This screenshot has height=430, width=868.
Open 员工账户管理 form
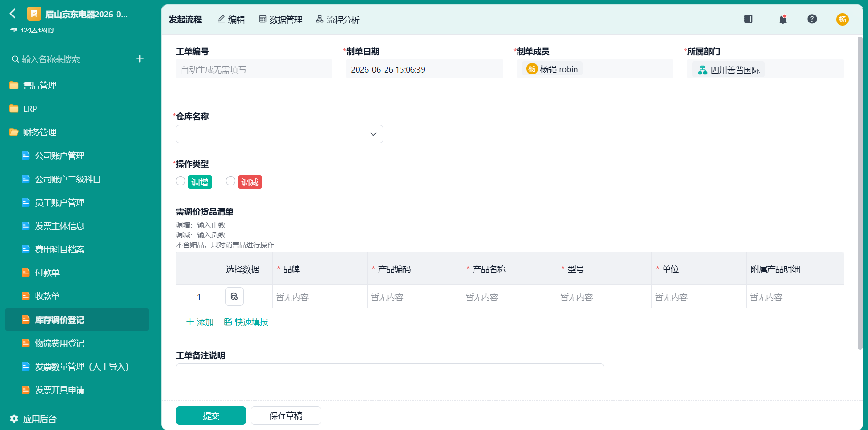click(77, 202)
